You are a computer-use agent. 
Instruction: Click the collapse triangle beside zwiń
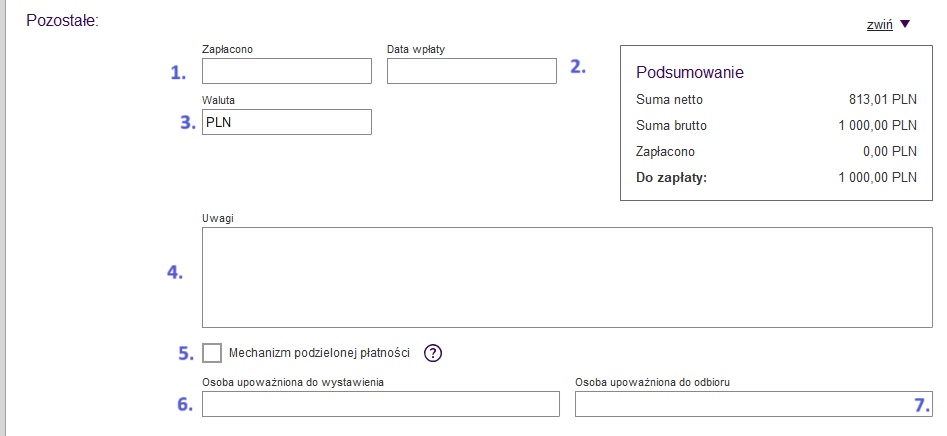[x=905, y=25]
